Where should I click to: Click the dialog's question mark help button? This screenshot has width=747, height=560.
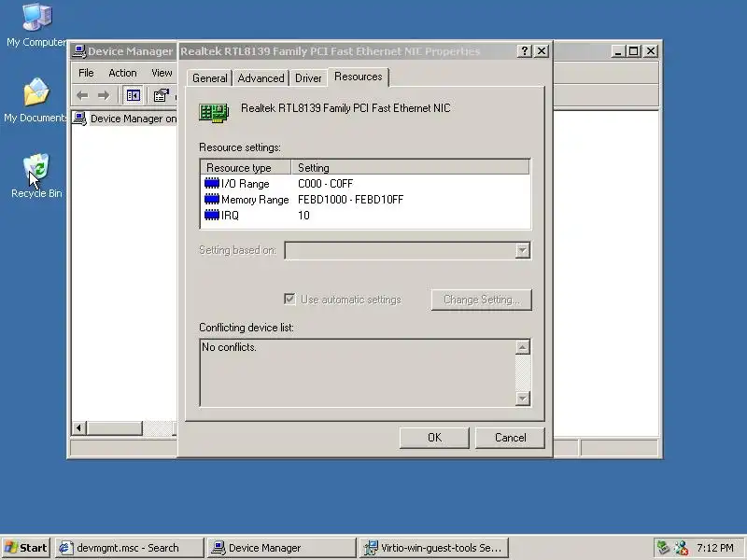point(525,51)
